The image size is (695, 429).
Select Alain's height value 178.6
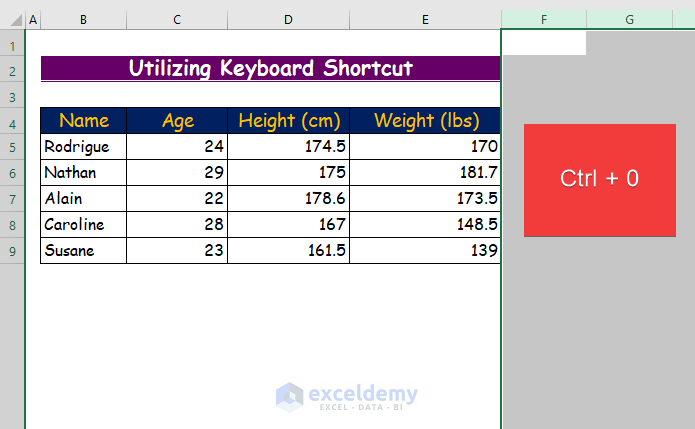[288, 199]
